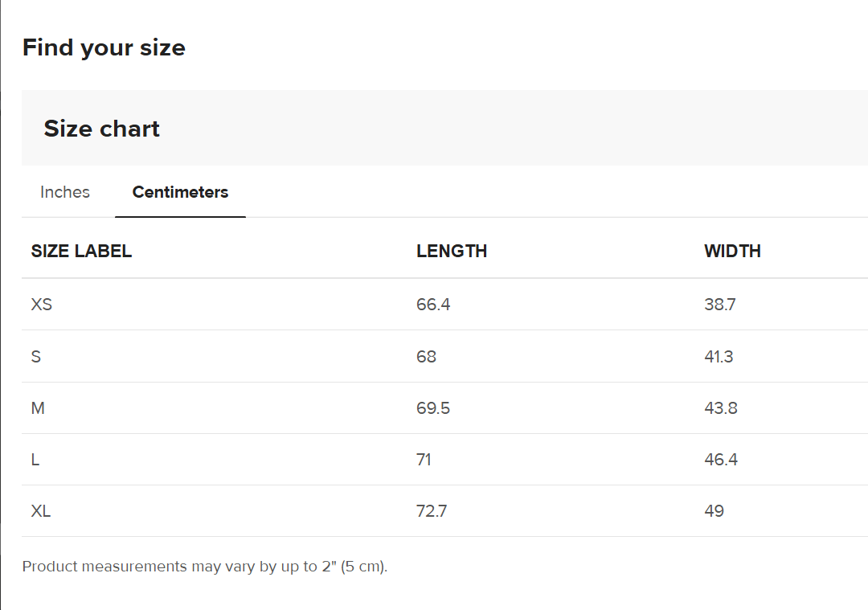
Task: Click the product measurements disclaimer text
Action: coord(205,567)
